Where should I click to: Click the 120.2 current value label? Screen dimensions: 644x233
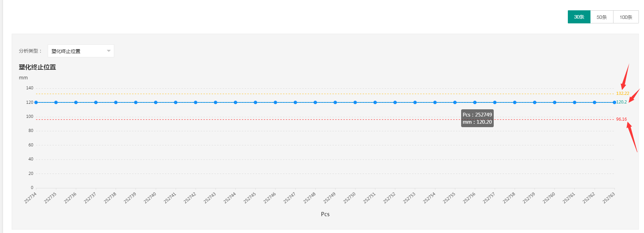pyautogui.click(x=621, y=102)
